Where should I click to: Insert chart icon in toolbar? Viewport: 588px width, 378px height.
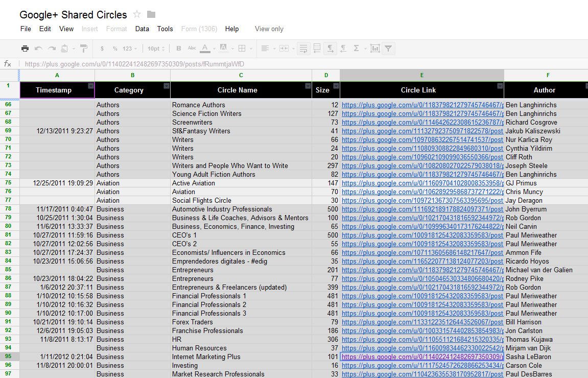click(375, 48)
